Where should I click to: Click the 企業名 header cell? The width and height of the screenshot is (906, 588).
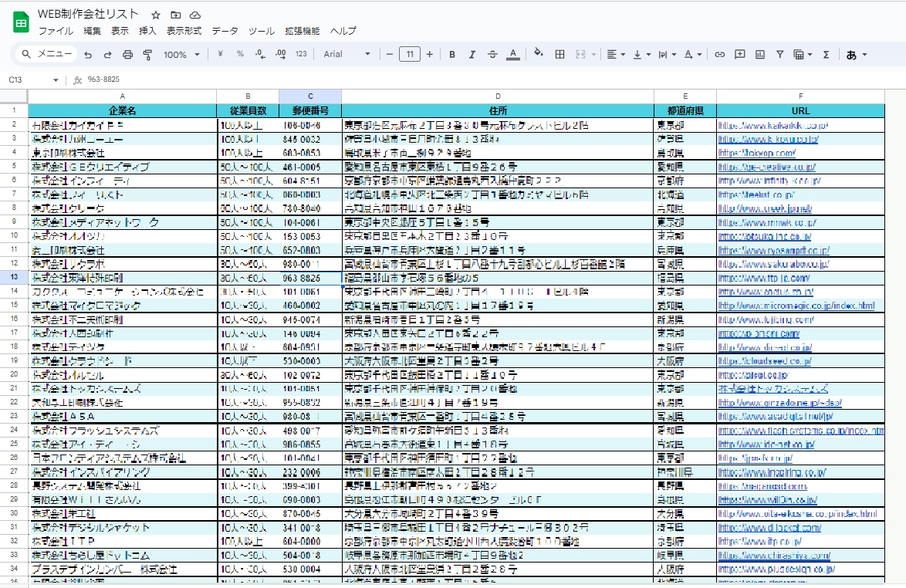[x=123, y=111]
